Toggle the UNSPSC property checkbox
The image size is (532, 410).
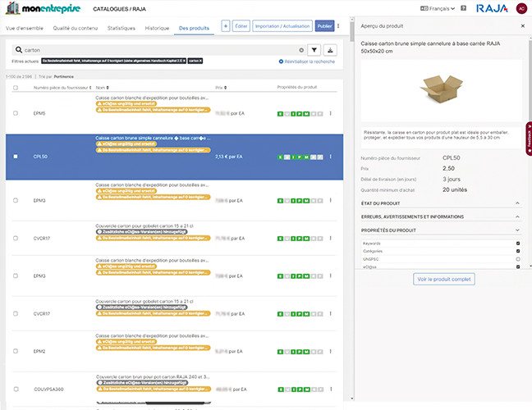tap(518, 259)
